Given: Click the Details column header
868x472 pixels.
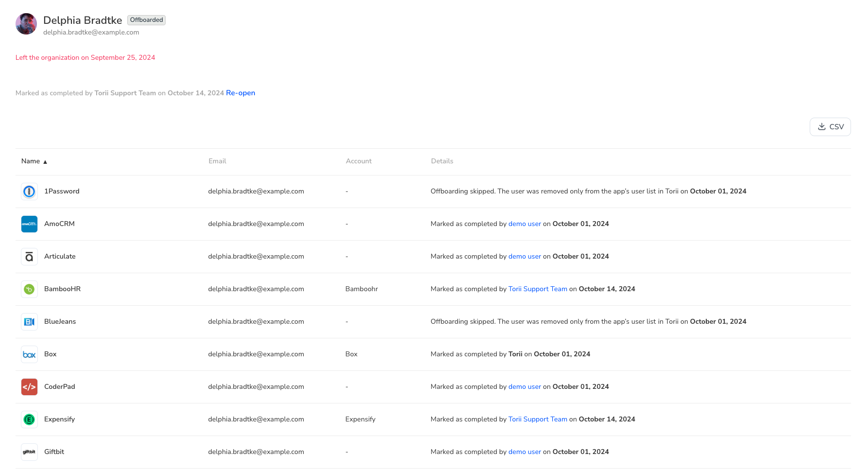Looking at the screenshot, I should [442, 161].
